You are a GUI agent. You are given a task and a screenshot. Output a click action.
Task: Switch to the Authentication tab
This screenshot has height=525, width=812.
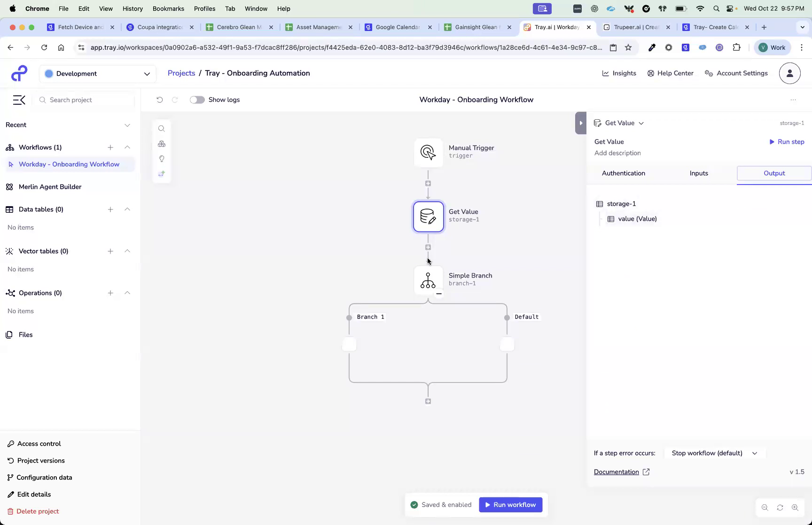[624, 173]
